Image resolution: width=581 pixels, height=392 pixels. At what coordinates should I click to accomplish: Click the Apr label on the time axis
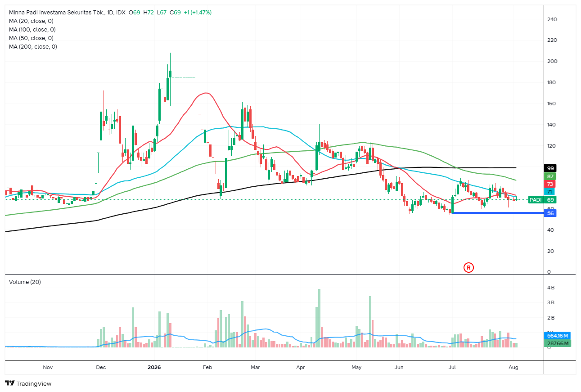tap(301, 367)
